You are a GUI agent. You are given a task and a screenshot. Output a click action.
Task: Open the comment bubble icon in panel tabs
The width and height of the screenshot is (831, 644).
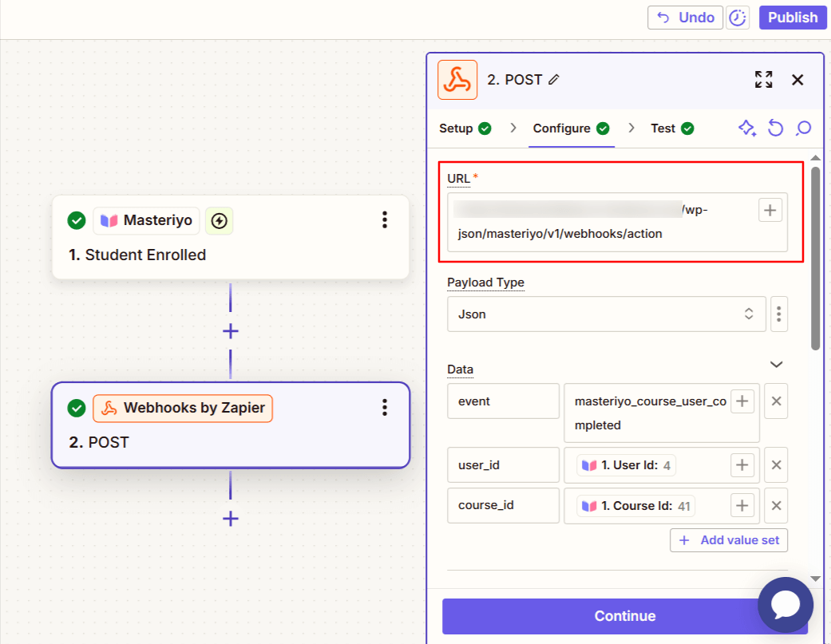[x=803, y=128]
